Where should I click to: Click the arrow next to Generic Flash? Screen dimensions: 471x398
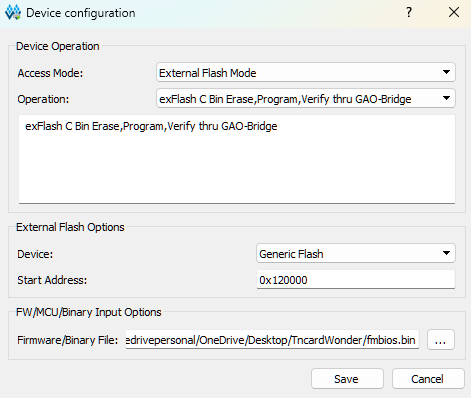[446, 253]
